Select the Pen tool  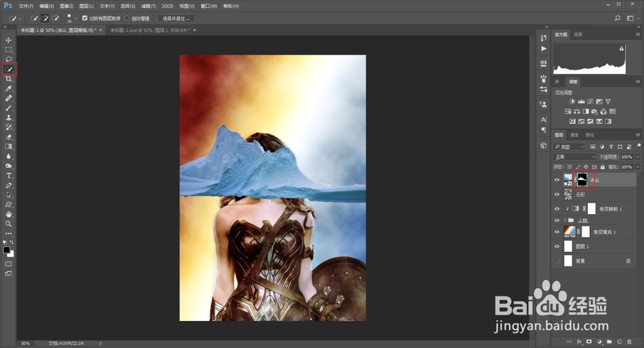(8, 185)
